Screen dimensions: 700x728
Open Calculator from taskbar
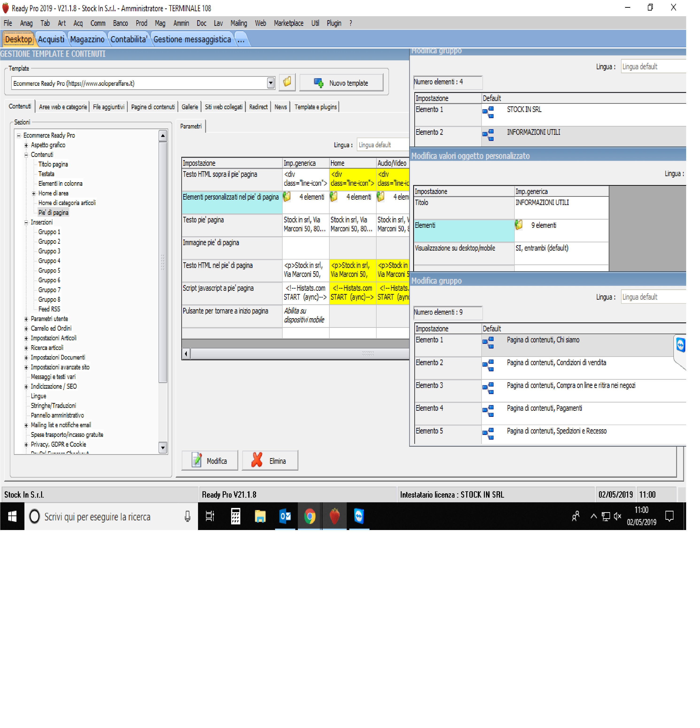(x=236, y=516)
